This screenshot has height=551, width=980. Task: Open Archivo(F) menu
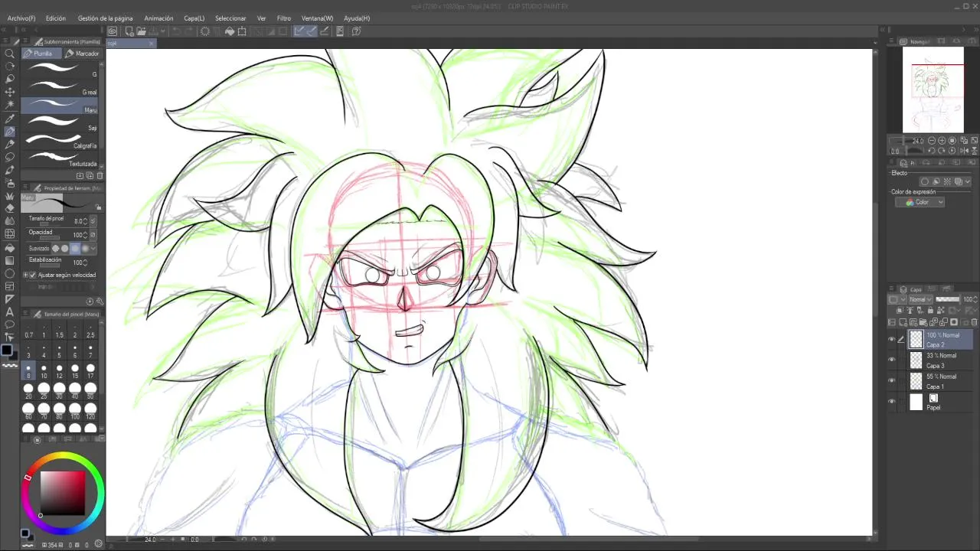21,18
